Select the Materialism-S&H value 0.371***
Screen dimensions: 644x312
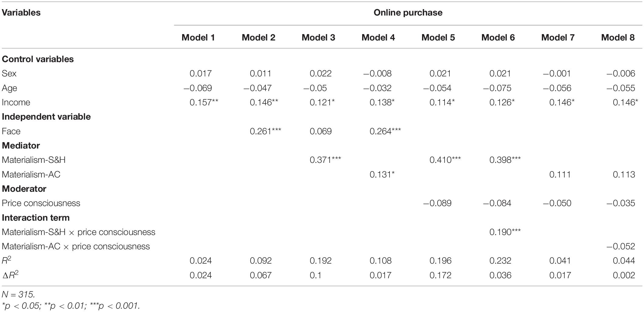(x=325, y=160)
